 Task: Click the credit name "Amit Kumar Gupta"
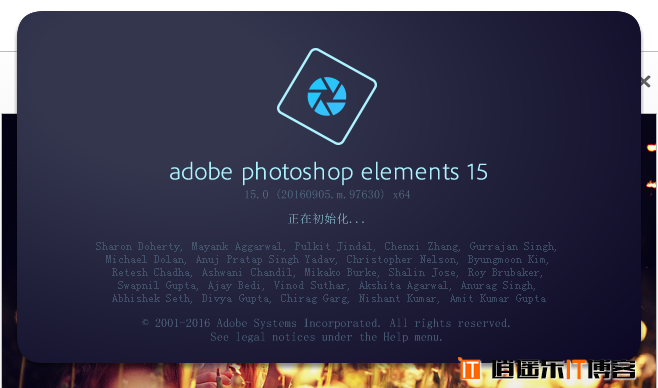coord(498,299)
